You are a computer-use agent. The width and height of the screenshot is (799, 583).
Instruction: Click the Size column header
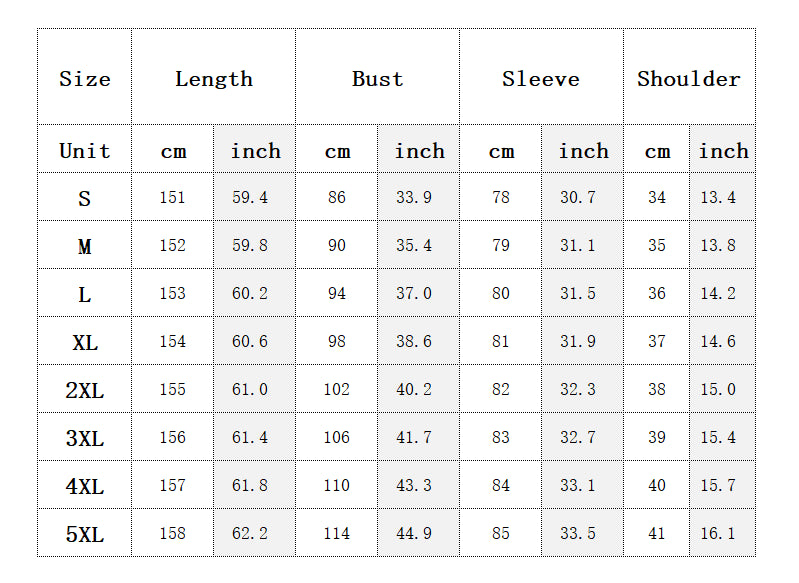(85, 79)
